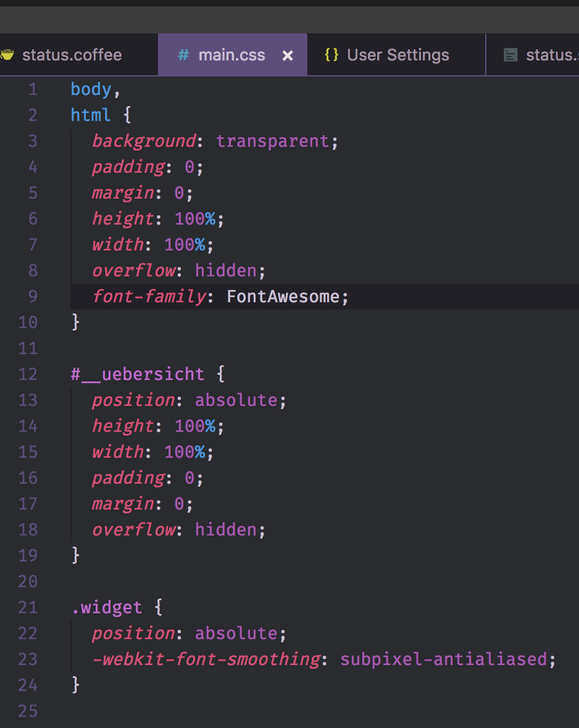The height and width of the screenshot is (728, 579).
Task: Click line number 9 in the gutter
Action: pos(33,296)
